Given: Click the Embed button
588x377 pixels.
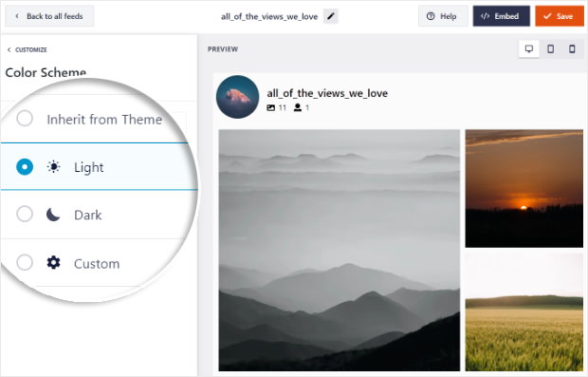Looking at the screenshot, I should [x=502, y=16].
